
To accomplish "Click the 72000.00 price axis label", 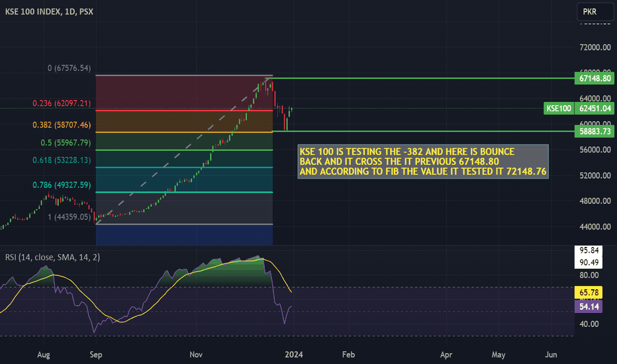I will click(595, 47).
